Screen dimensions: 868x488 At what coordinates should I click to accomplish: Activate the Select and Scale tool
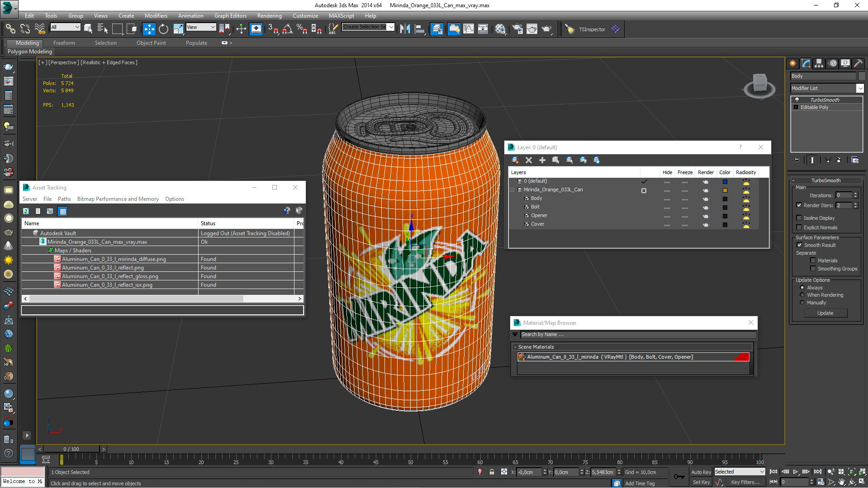(x=178, y=29)
